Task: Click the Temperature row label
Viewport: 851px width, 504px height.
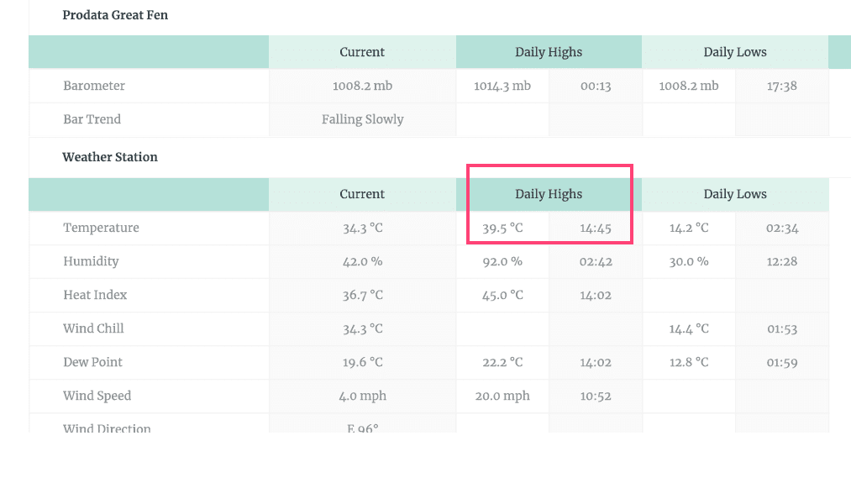Action: click(101, 228)
